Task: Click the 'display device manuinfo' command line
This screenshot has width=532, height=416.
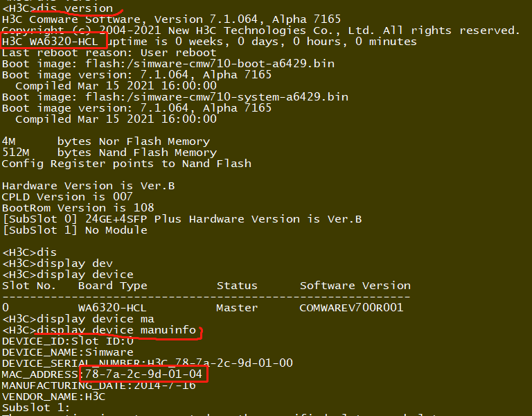Action: click(x=116, y=330)
